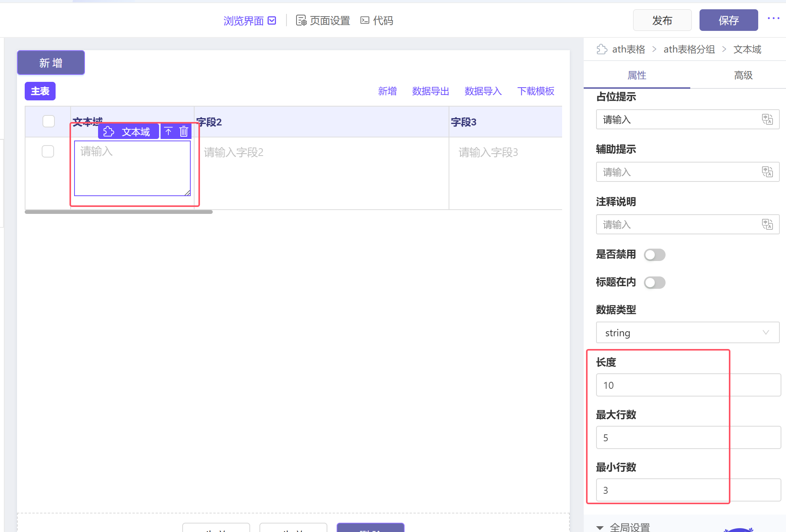Image resolution: width=786 pixels, height=532 pixels.
Task: Click the 保存 button
Action: pos(728,20)
